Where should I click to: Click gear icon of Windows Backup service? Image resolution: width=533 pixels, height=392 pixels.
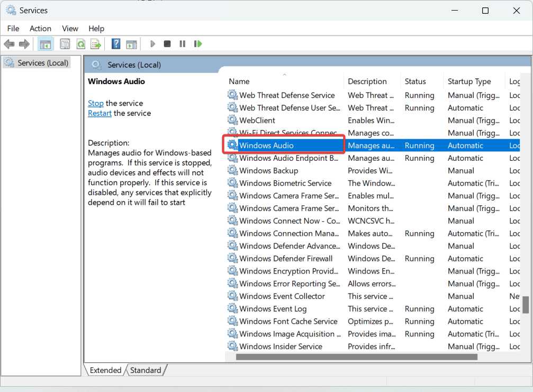pyautogui.click(x=233, y=170)
